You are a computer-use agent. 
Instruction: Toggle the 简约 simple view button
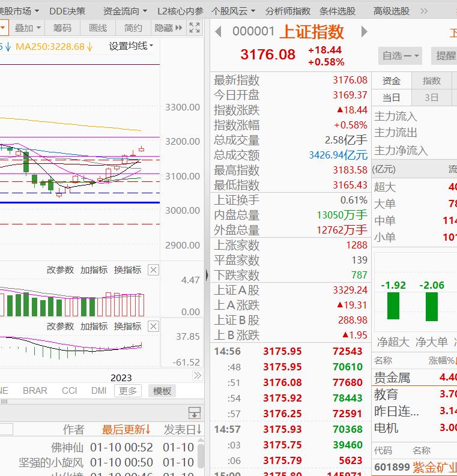tap(133, 28)
